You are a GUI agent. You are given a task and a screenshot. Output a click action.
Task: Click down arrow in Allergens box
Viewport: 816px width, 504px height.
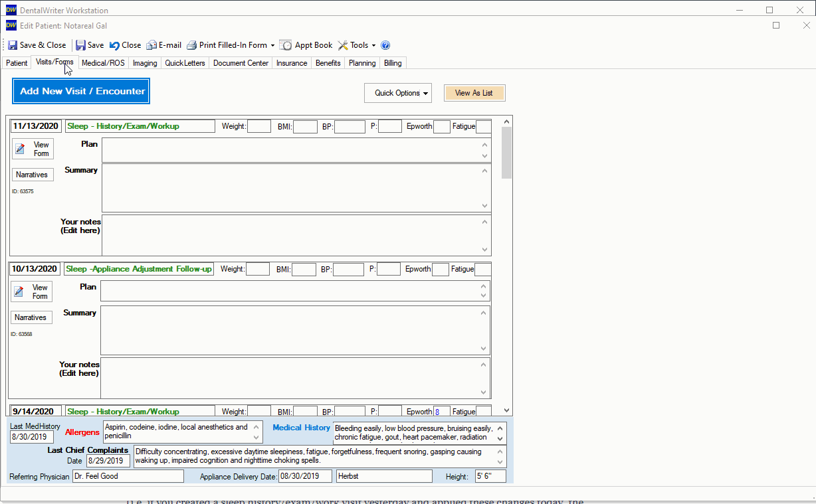pyautogui.click(x=257, y=438)
